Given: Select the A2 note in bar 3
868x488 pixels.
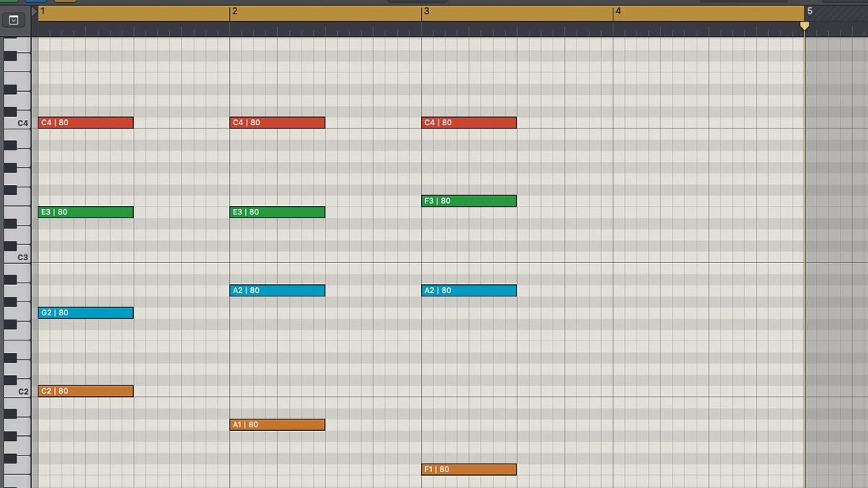Looking at the screenshot, I should coord(469,290).
